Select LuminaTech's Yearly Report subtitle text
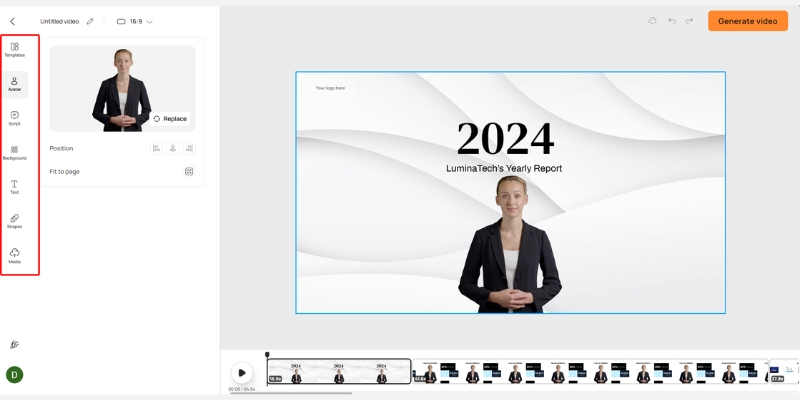800x400 pixels. click(504, 168)
